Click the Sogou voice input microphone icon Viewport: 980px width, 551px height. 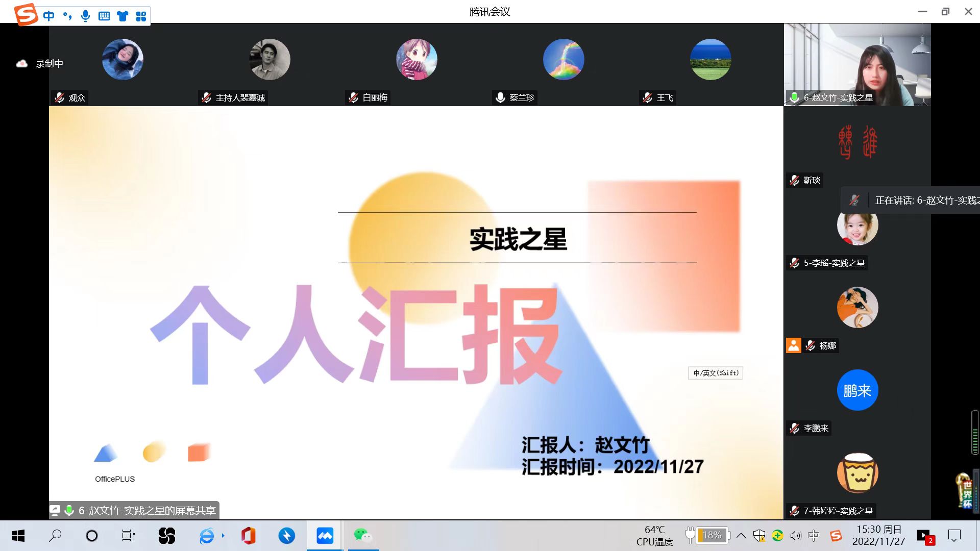pyautogui.click(x=86, y=16)
